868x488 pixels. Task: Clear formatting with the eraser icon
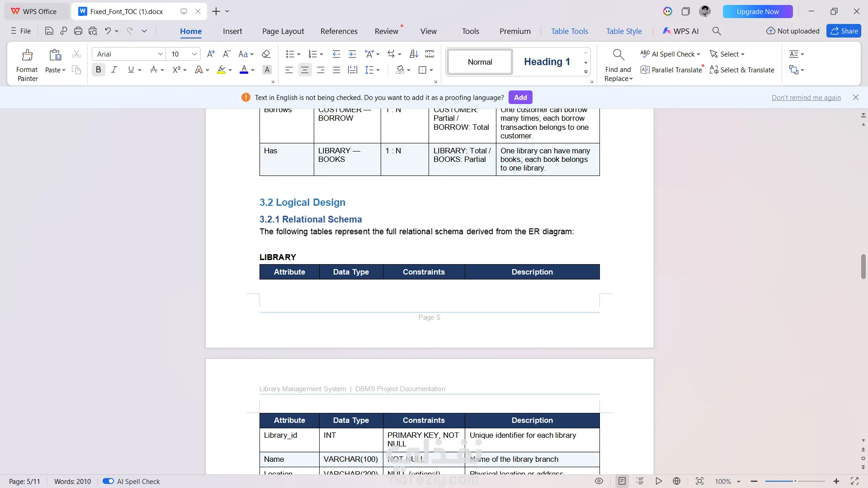(266, 54)
